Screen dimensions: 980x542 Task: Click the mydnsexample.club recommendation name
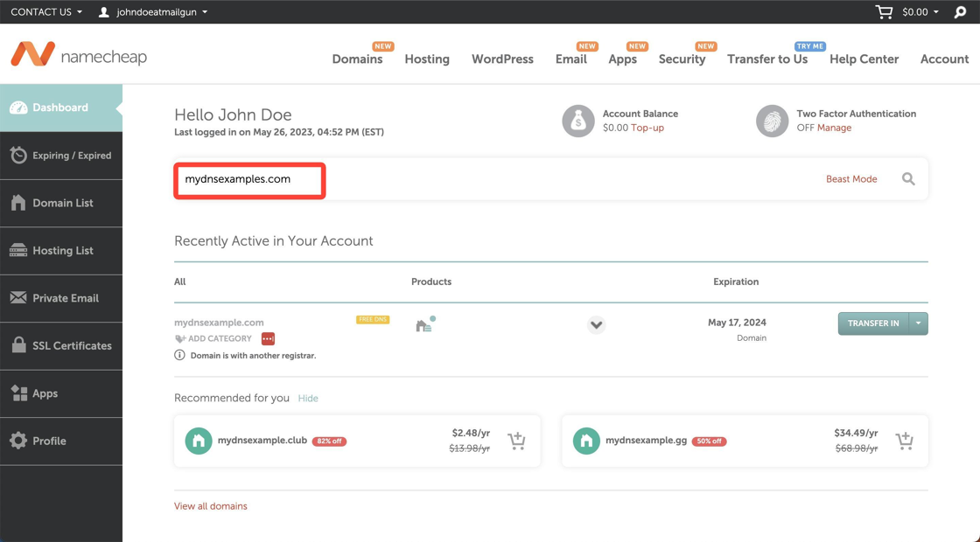[262, 441]
